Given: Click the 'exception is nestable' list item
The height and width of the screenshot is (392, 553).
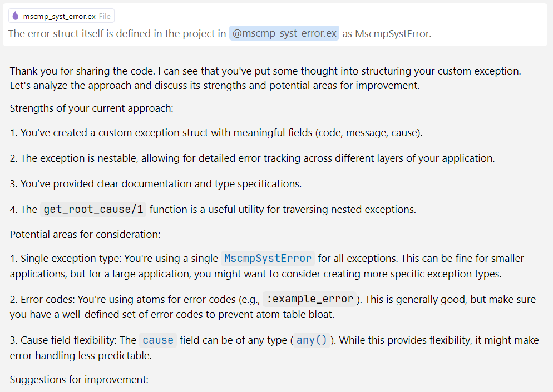Looking at the screenshot, I should pyautogui.click(x=252, y=158).
